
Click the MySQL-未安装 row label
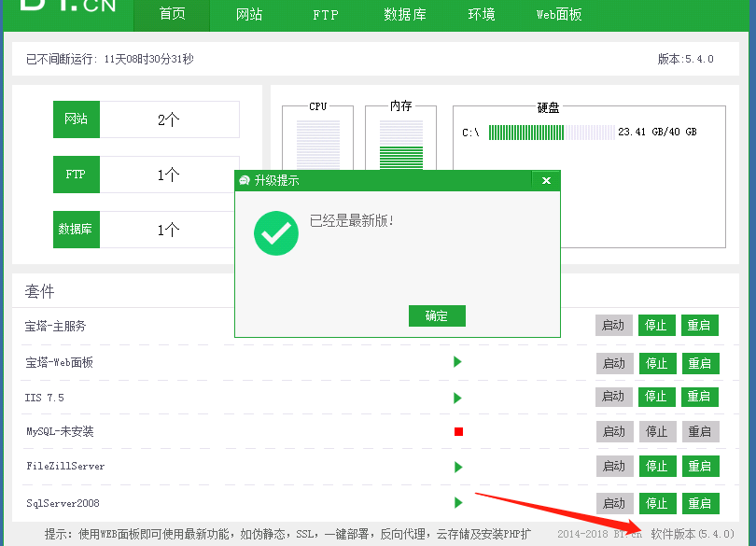pos(60,431)
